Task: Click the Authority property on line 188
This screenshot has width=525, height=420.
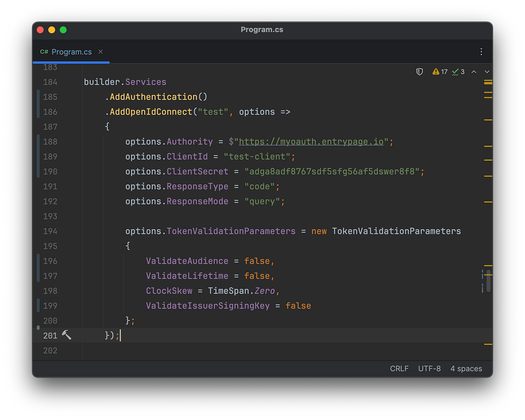Action: 189,142
